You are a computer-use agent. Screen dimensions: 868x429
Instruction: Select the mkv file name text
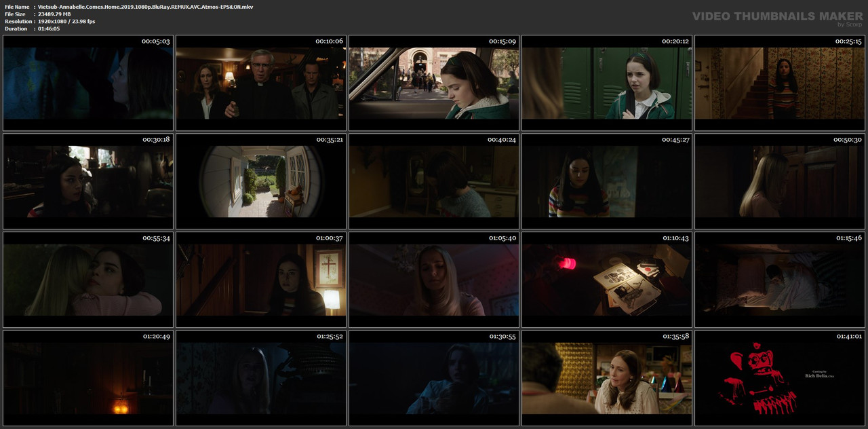click(x=145, y=7)
